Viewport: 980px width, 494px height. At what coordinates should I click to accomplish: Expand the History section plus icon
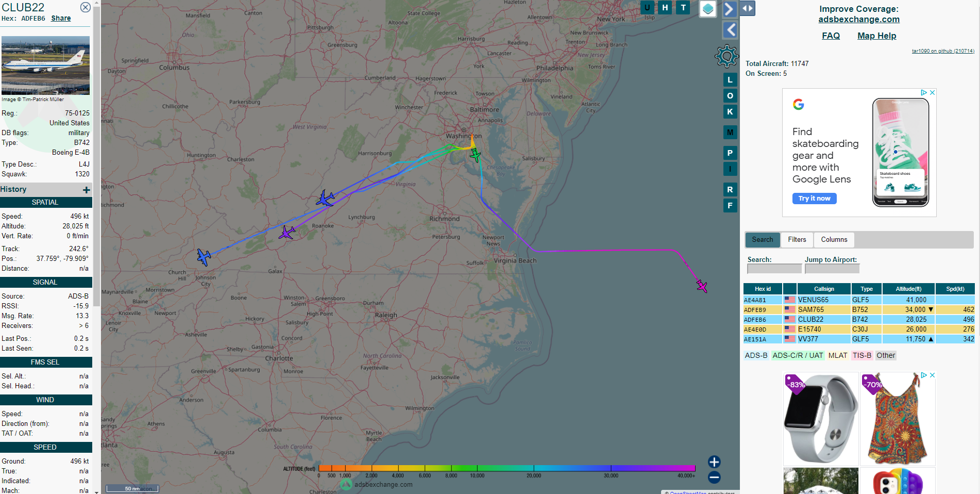[x=86, y=190]
